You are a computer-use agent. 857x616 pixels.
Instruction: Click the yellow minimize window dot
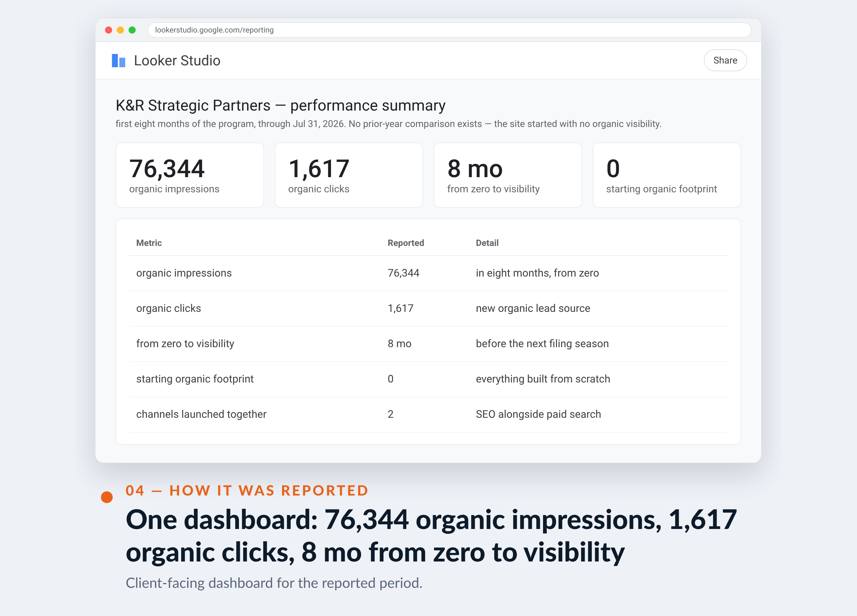[x=120, y=30]
